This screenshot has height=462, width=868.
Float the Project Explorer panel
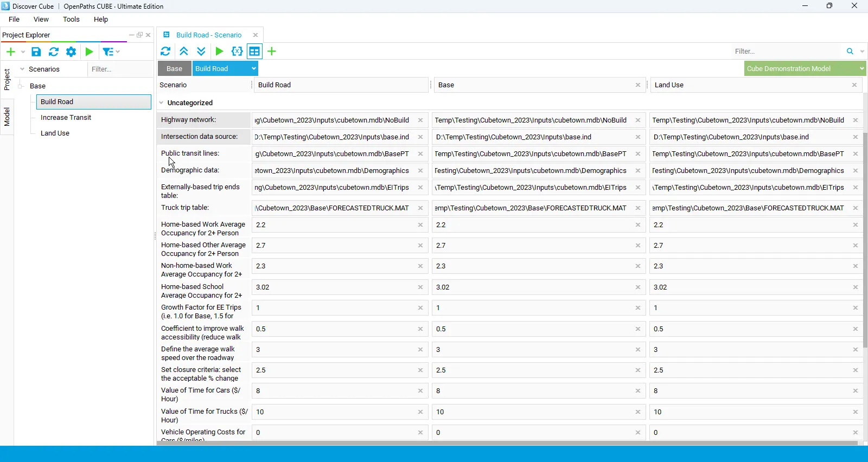pos(139,35)
